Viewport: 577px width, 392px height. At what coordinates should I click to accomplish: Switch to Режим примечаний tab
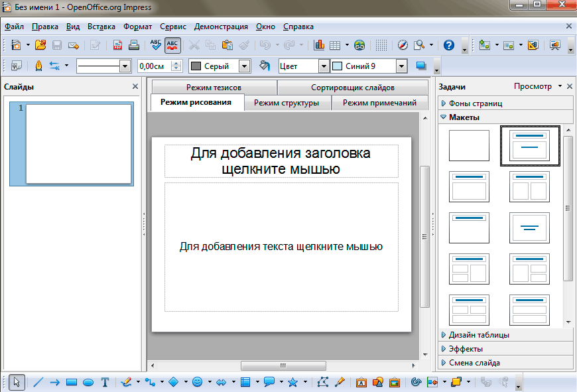point(379,103)
